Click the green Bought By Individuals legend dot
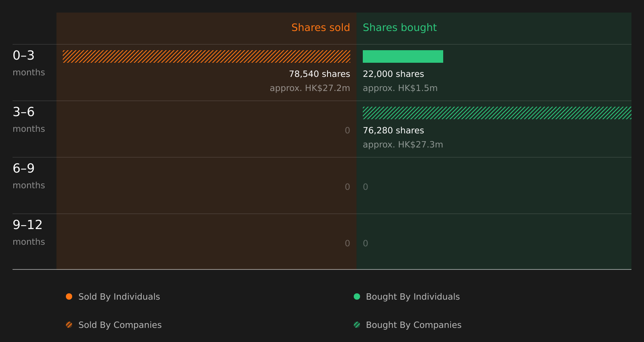The image size is (644, 342). click(357, 297)
